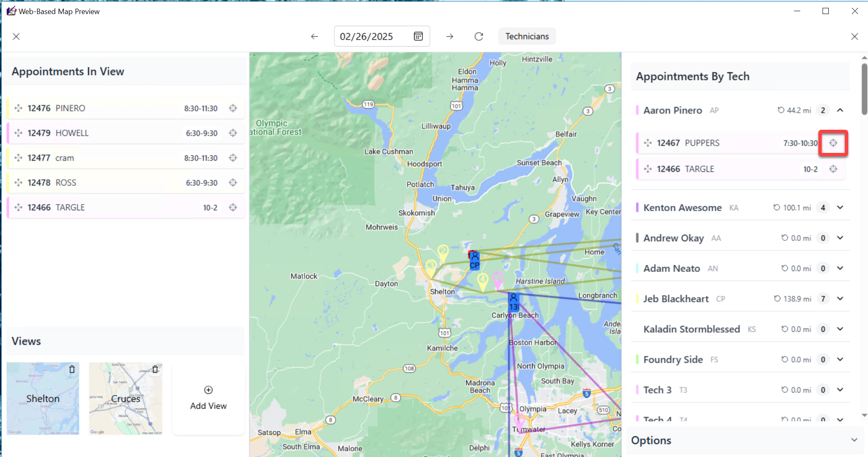Delete the Cruces saved view
This screenshot has height=457, width=868.
(155, 369)
